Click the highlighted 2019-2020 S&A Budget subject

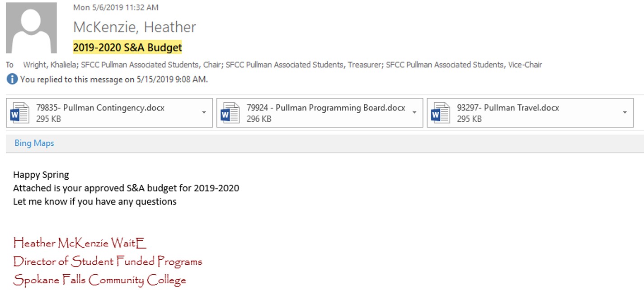127,48
